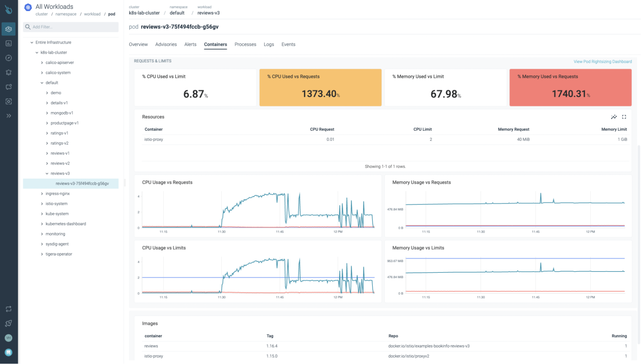This screenshot has width=643, height=364.
Task: Open the Dashboards bar-chart icon in sidebar
Action: coord(9,44)
